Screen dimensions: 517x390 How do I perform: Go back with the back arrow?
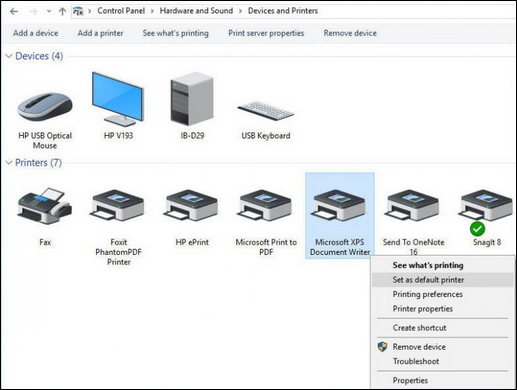pyautogui.click(x=14, y=12)
